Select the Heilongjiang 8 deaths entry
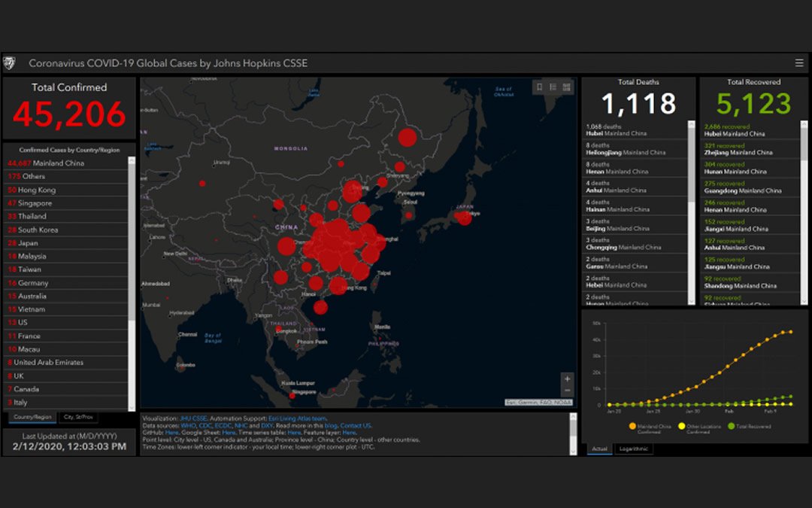Viewport: 812px width, 508px height. click(x=635, y=149)
